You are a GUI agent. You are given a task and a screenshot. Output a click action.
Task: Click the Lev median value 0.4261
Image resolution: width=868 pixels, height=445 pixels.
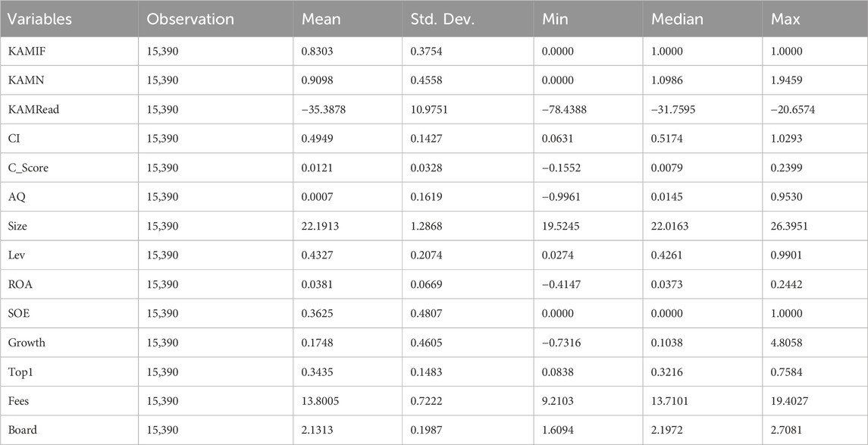pyautogui.click(x=667, y=255)
